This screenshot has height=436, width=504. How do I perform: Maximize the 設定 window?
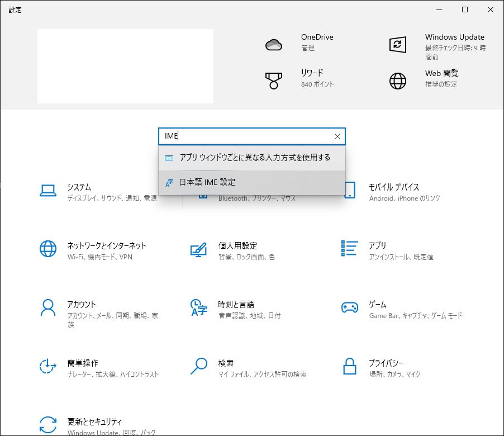pos(465,10)
